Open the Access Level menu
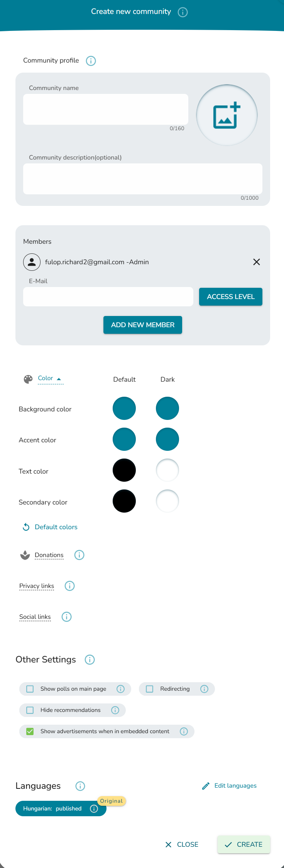The width and height of the screenshot is (284, 868). (x=230, y=297)
